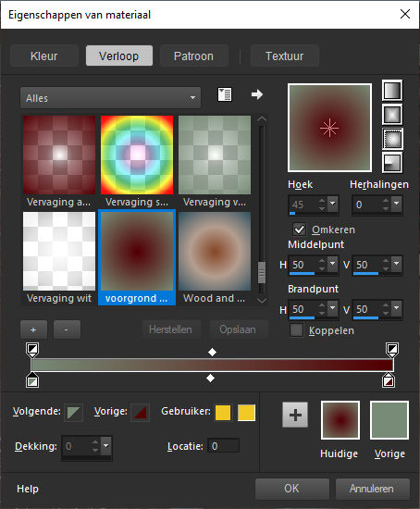Click the second yellow Gebruiker swatch
420x509 pixels.
click(x=246, y=413)
